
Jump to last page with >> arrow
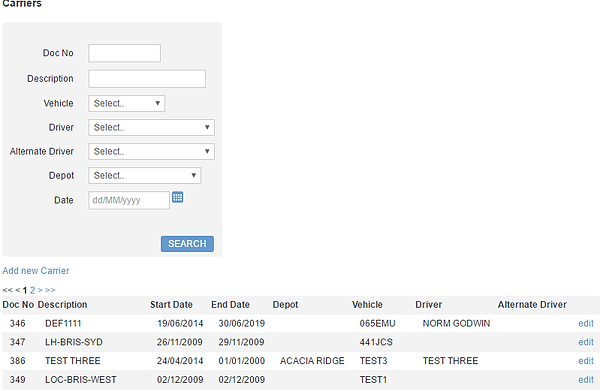[50, 290]
